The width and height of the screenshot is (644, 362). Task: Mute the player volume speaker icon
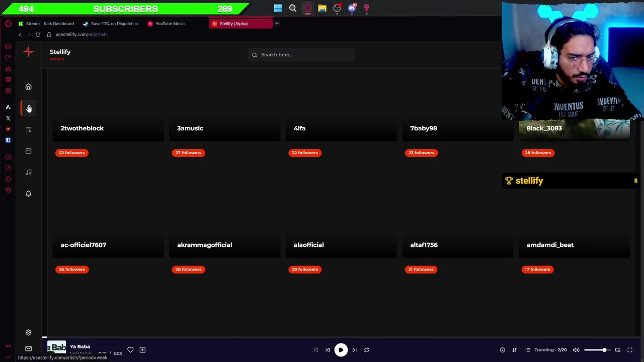coord(576,350)
